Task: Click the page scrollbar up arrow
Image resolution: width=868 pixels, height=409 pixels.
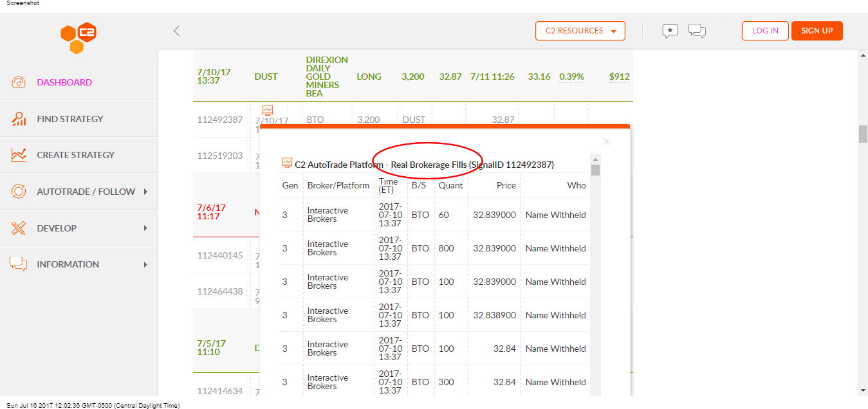Action: tap(863, 56)
